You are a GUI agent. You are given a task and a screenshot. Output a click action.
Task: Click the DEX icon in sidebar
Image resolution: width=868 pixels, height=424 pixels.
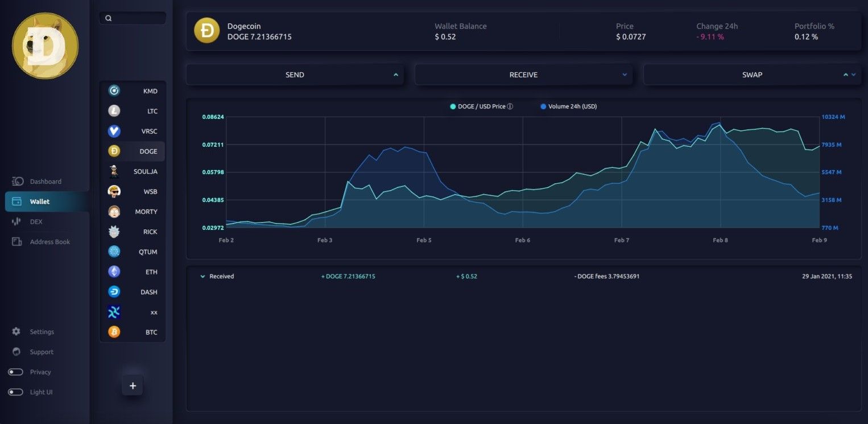click(16, 221)
